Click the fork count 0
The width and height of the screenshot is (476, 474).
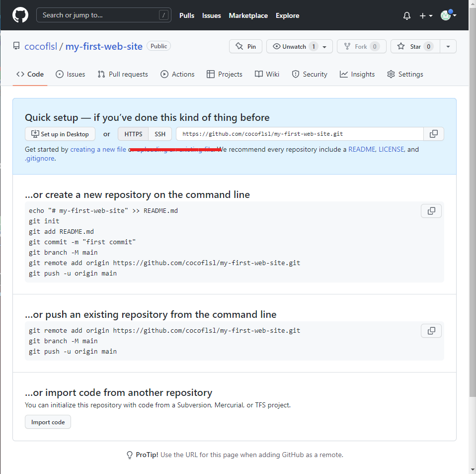click(375, 46)
